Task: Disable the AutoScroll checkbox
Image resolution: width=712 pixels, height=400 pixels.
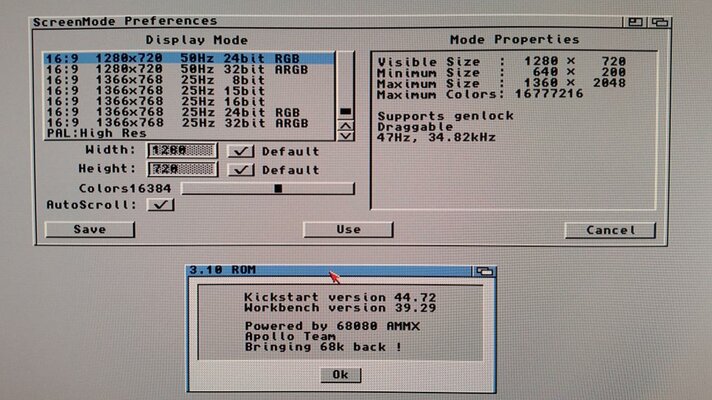Action: click(x=160, y=205)
